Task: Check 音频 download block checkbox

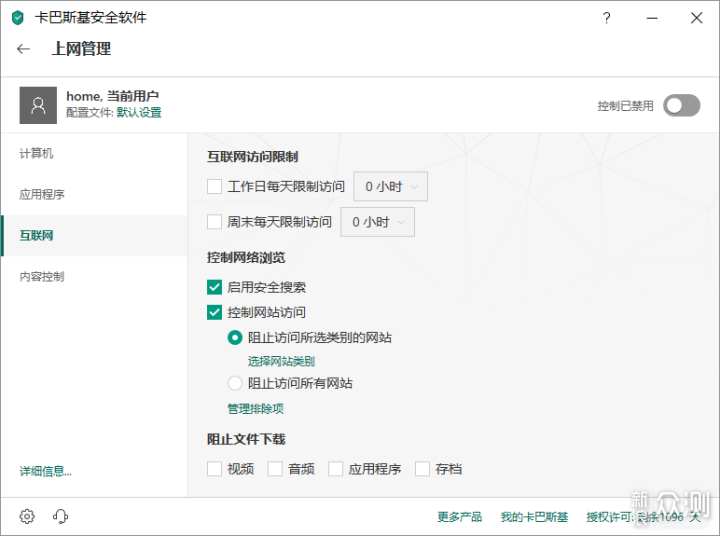Action: click(275, 469)
